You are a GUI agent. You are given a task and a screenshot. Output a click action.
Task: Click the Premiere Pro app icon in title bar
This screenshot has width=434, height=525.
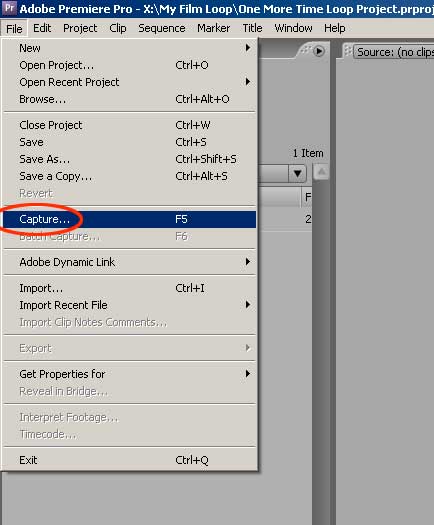[x=9, y=8]
